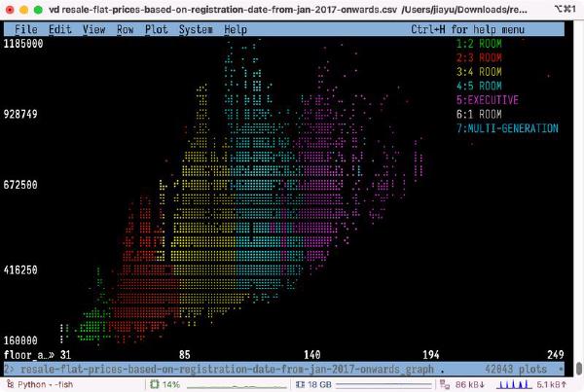Open the View menu
The height and width of the screenshot is (392, 584).
[94, 30]
